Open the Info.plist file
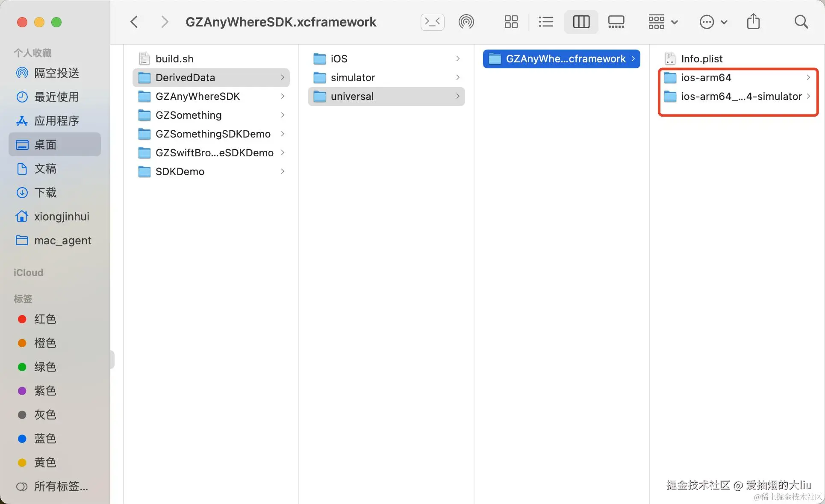Image resolution: width=825 pixels, height=504 pixels. click(x=701, y=59)
